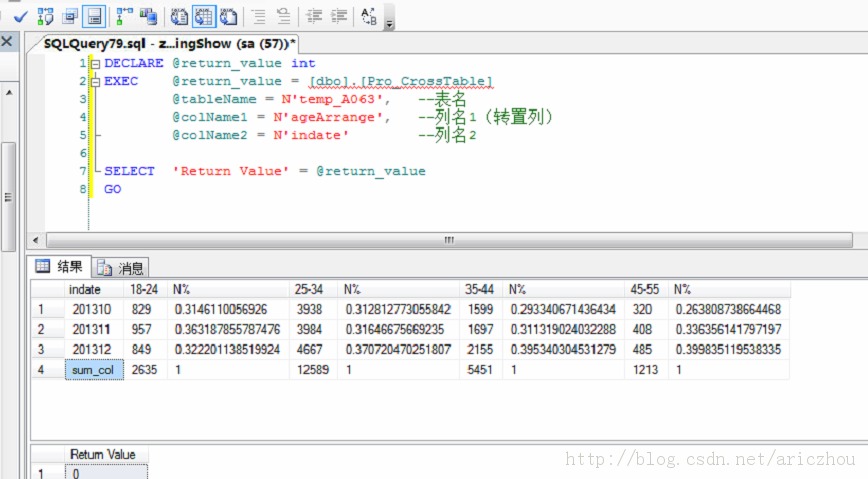Click on N'ageArrange' in the query
The image size is (868, 479).
click(x=328, y=117)
